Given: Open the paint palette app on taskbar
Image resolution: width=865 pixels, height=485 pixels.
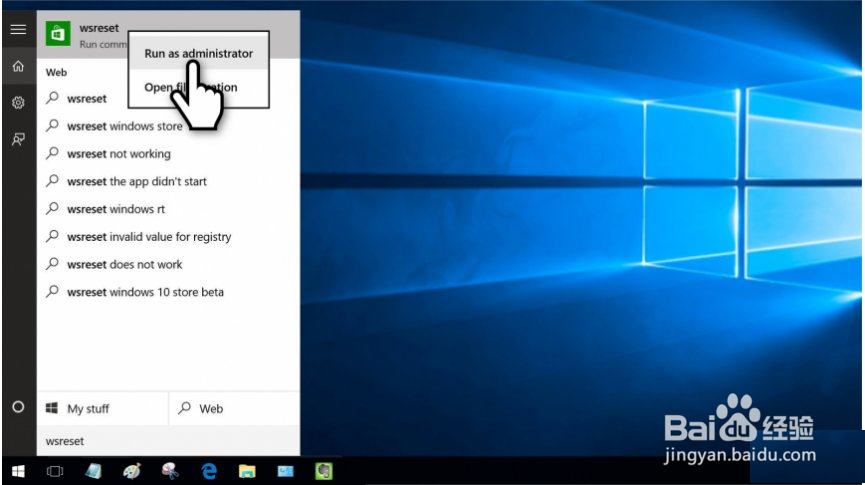Looking at the screenshot, I should [x=132, y=471].
